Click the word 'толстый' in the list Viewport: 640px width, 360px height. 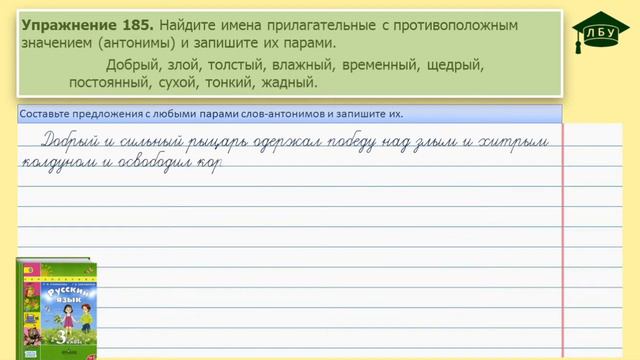[x=236, y=65]
